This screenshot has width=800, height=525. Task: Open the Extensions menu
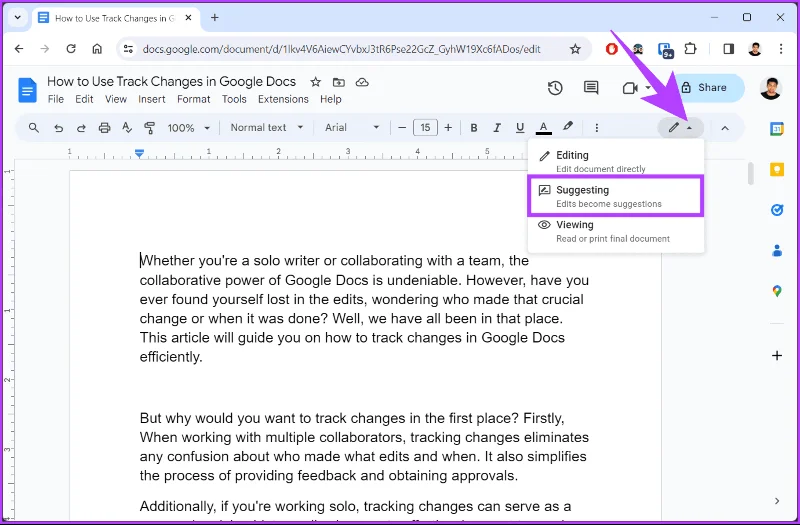[x=283, y=99]
